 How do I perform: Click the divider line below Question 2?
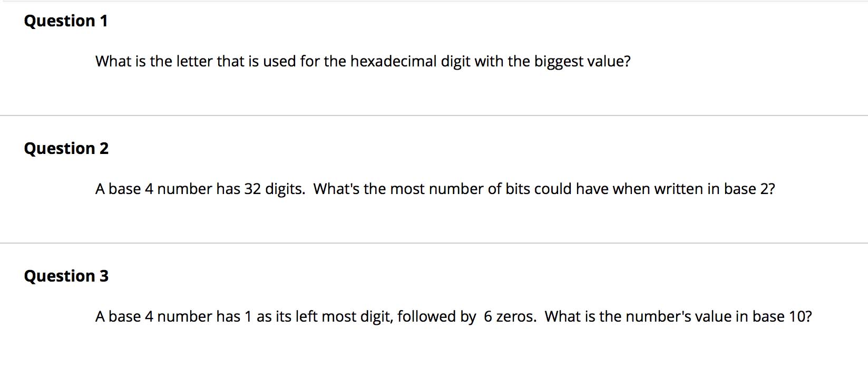(434, 243)
